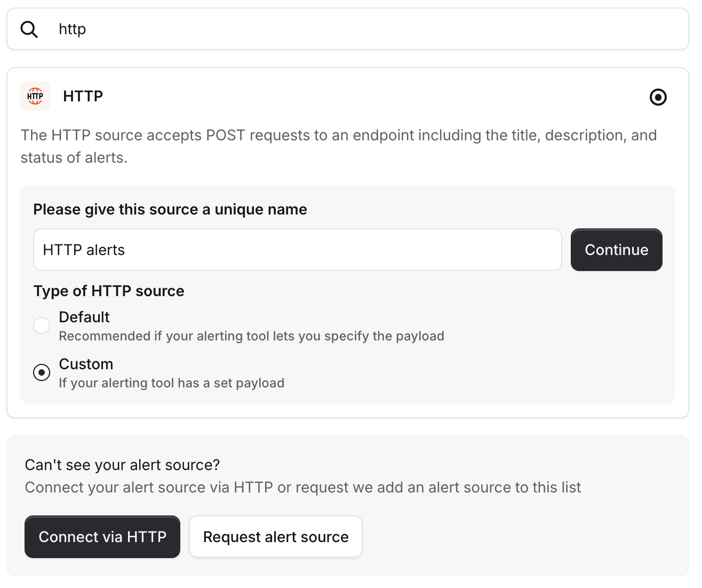
Task: Click the HTTP source description paragraph
Action: (x=338, y=146)
